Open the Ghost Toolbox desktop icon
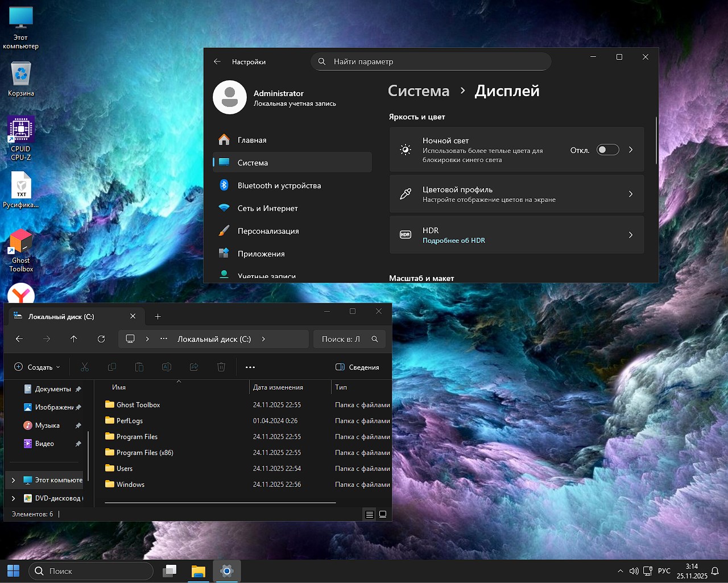Image resolution: width=728 pixels, height=583 pixels. click(x=21, y=242)
